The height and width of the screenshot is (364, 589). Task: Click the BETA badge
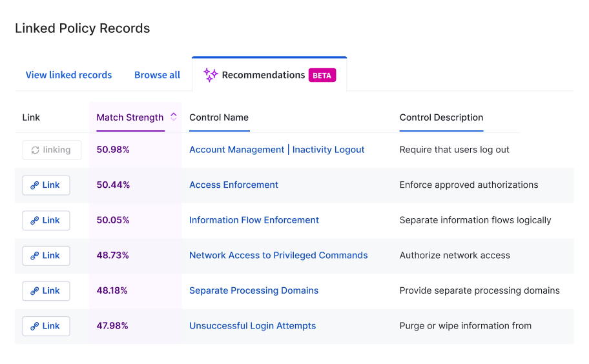point(322,76)
